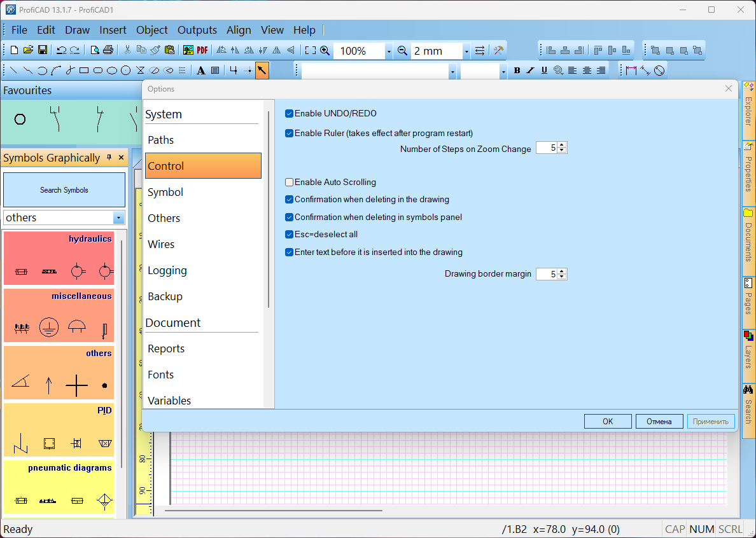Viewport: 756px width, 538px height.
Task: Decrease the Drawing border margin value
Action: 562,277
